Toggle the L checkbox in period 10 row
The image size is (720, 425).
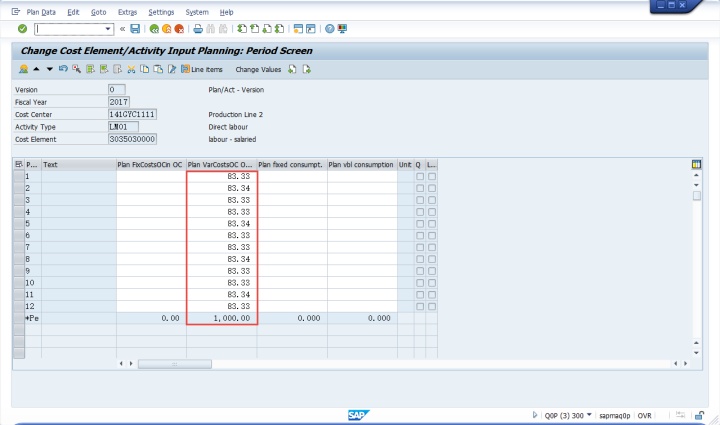(x=432, y=283)
